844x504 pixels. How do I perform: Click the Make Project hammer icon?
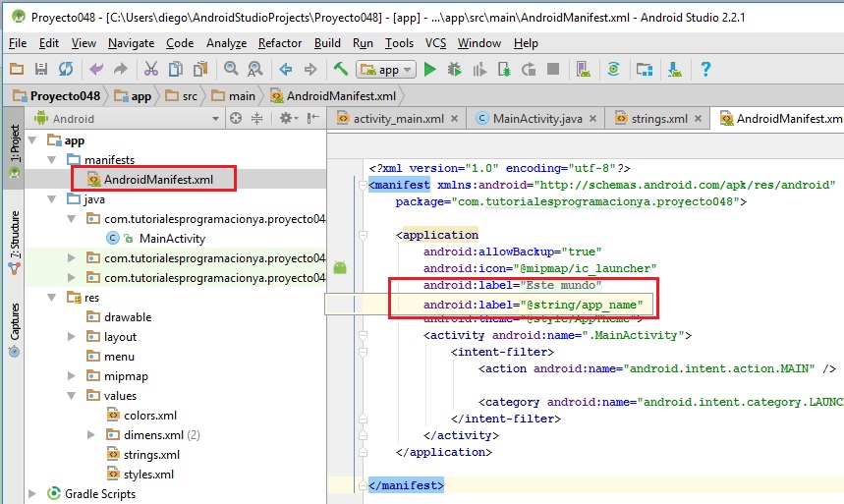(341, 69)
